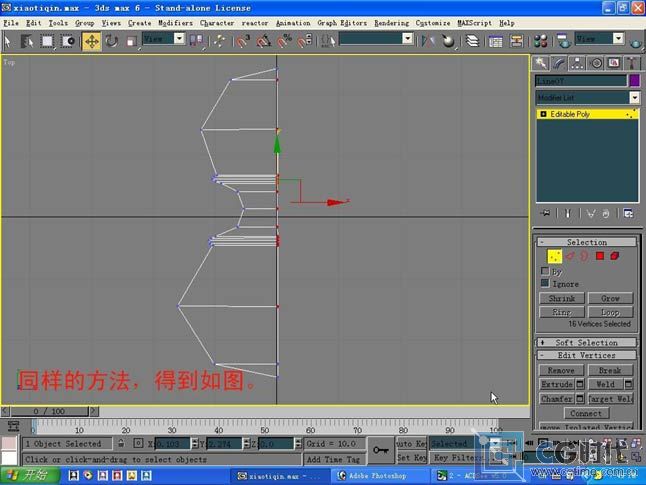Viewport: 646px width, 485px height.
Task: Expand Editable Poly in modifier stack
Action: [x=543, y=114]
